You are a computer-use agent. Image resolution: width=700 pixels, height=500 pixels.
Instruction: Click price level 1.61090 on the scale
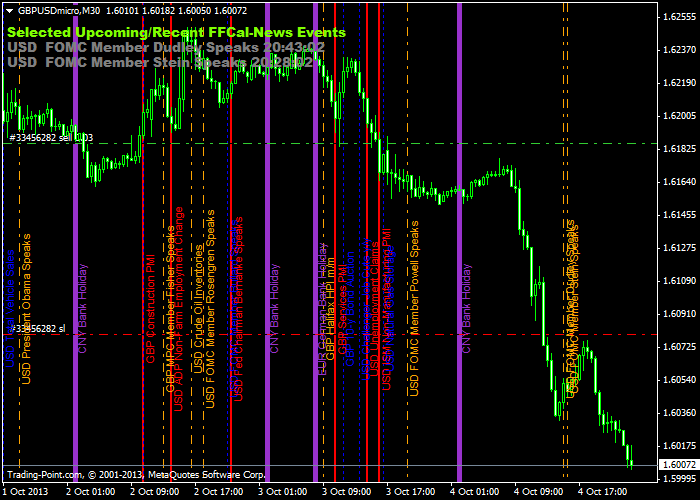pyautogui.click(x=679, y=281)
